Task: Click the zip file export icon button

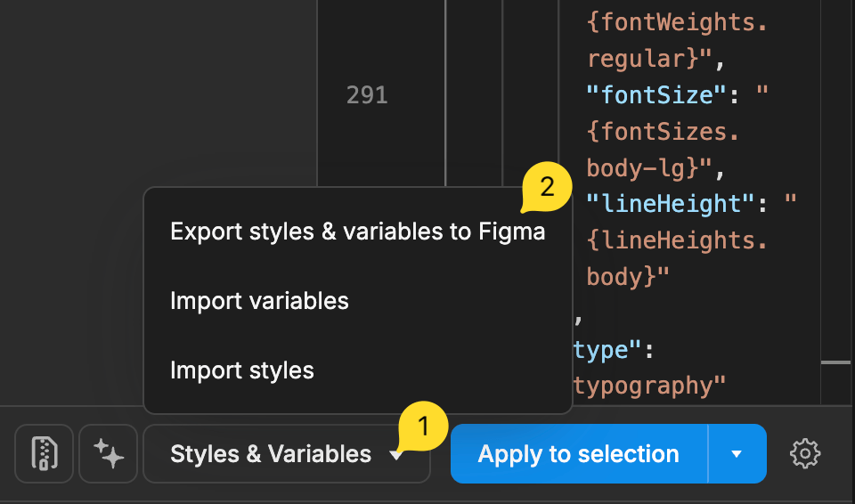Action: (x=44, y=453)
